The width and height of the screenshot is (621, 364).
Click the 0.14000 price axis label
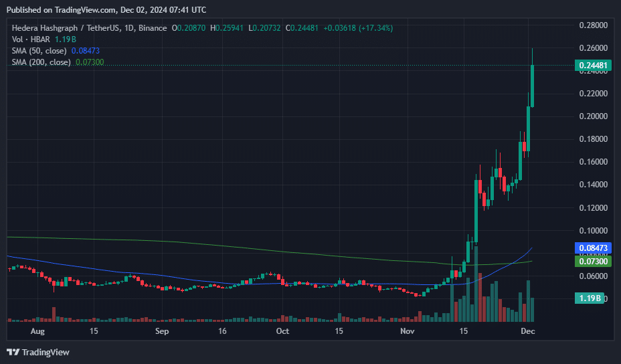point(594,185)
